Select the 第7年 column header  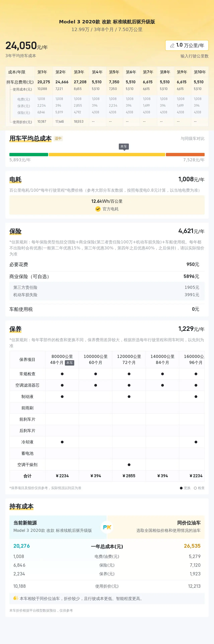pos(148,72)
